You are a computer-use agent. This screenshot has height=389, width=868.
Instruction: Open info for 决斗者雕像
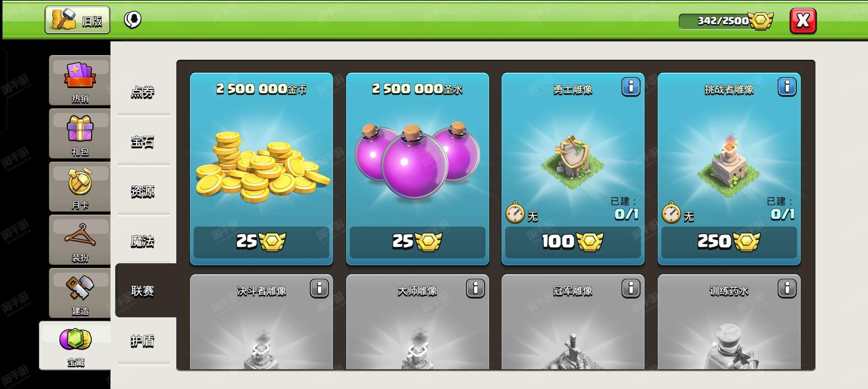[319, 288]
